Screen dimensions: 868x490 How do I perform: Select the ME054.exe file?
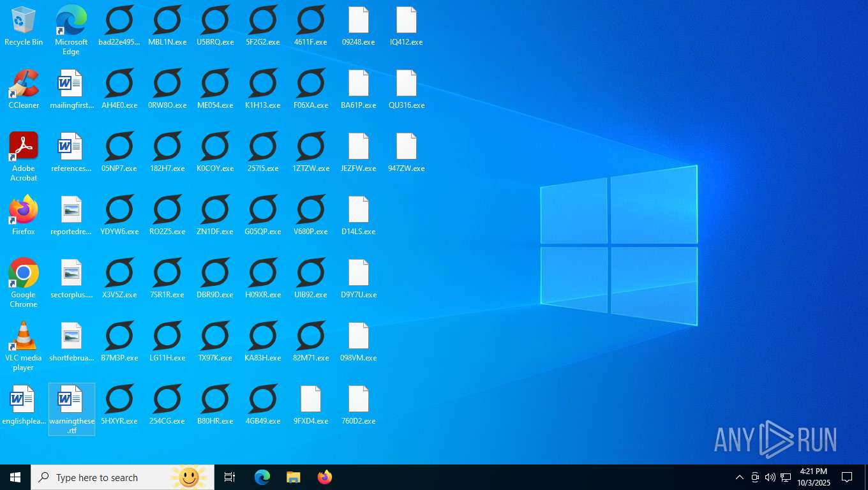(215, 89)
